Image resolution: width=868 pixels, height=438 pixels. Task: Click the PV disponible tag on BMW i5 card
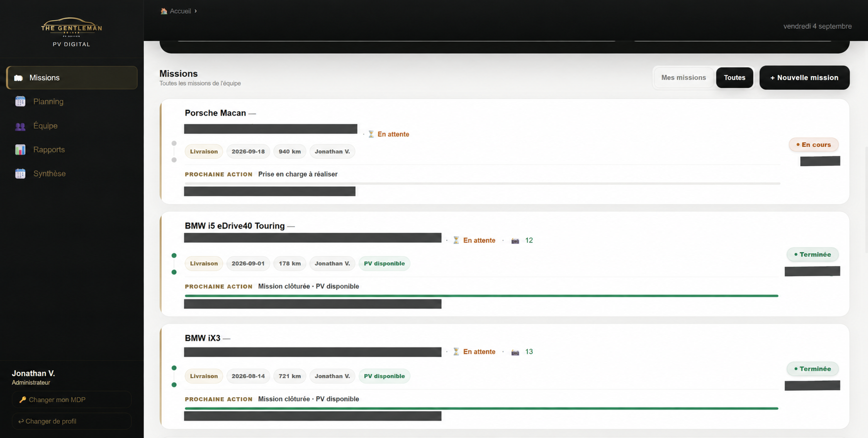[384, 263]
